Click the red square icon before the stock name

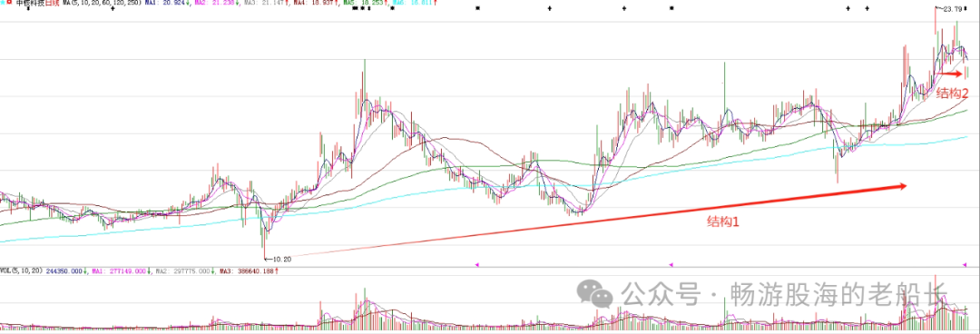[x=9, y=3]
